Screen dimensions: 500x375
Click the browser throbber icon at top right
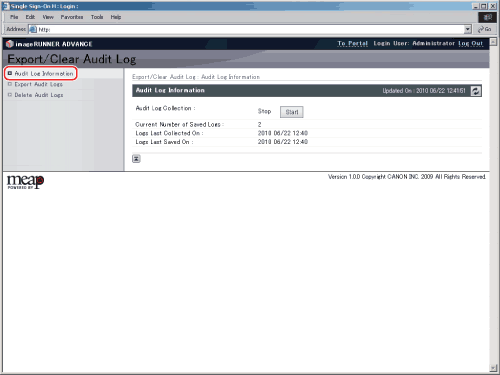[x=487, y=17]
